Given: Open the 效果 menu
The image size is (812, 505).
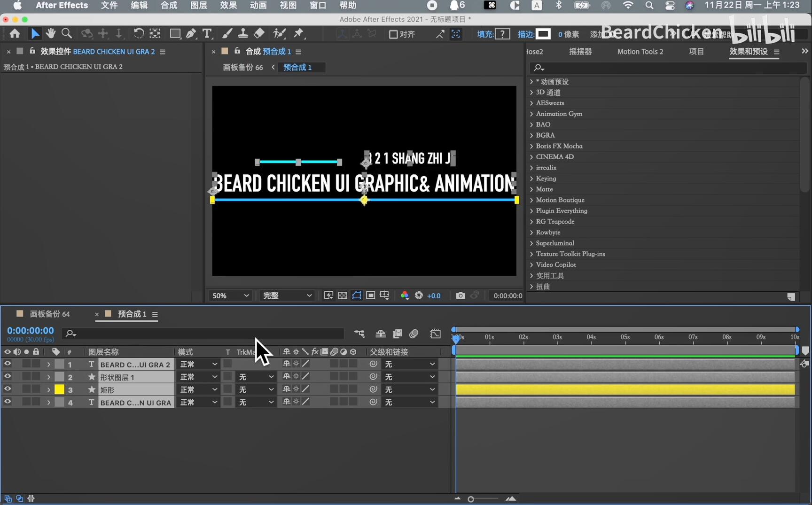Looking at the screenshot, I should coord(228,6).
